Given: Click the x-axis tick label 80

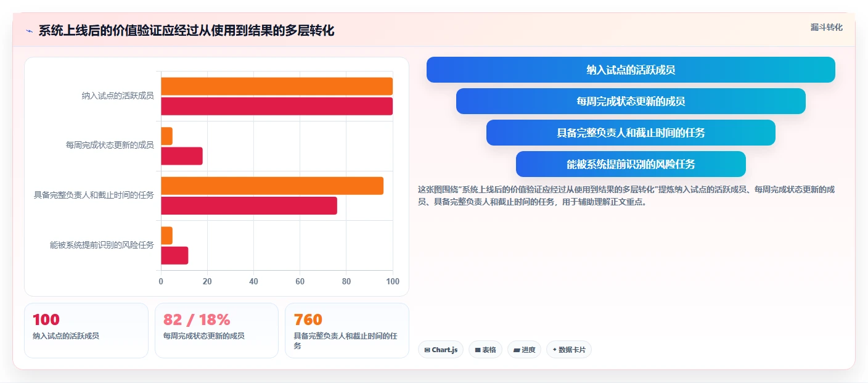Looking at the screenshot, I should [x=346, y=281].
